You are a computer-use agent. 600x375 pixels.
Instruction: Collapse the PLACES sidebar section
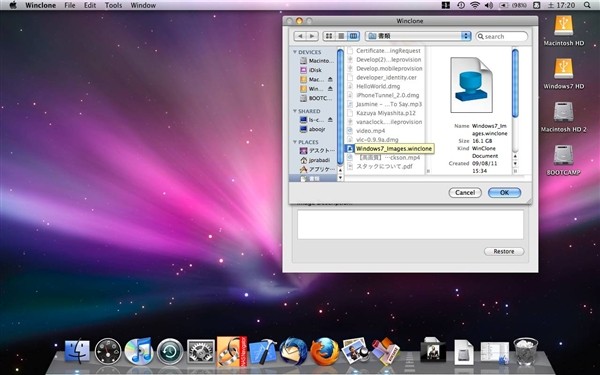295,142
